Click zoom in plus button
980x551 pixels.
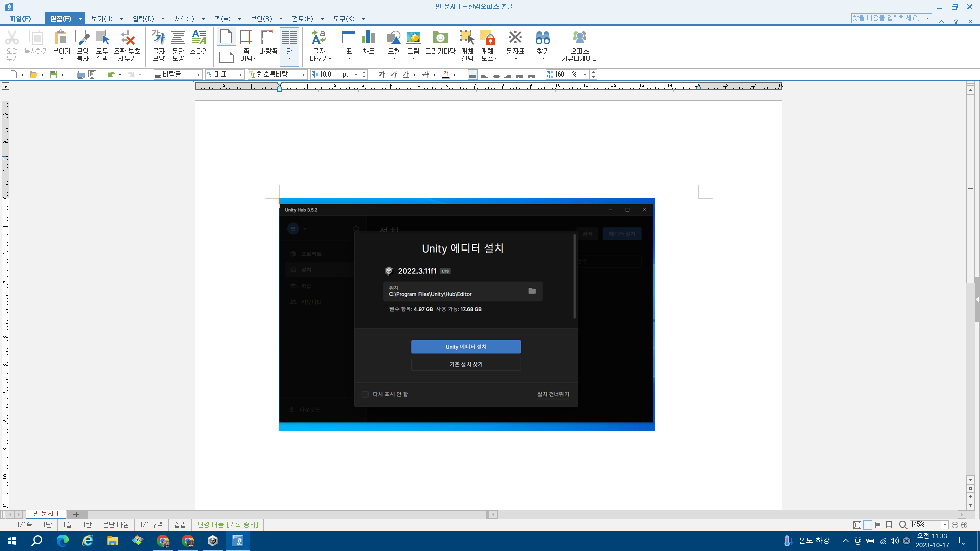tap(964, 524)
